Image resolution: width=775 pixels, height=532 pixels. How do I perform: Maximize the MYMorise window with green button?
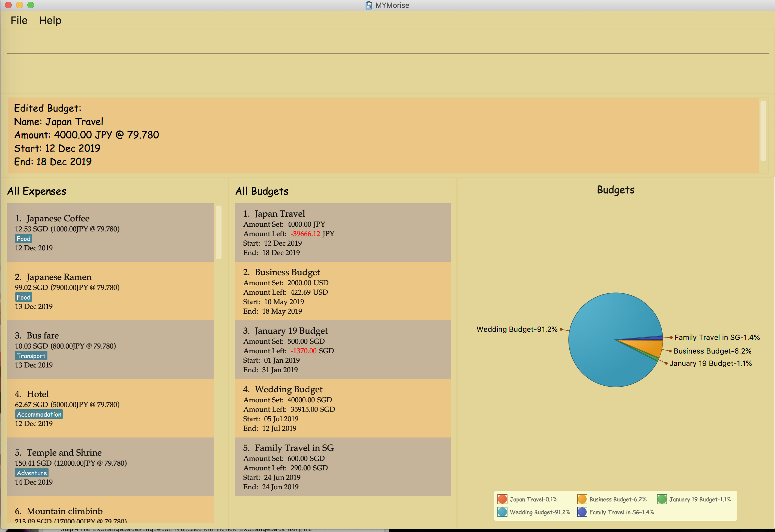point(31,5)
